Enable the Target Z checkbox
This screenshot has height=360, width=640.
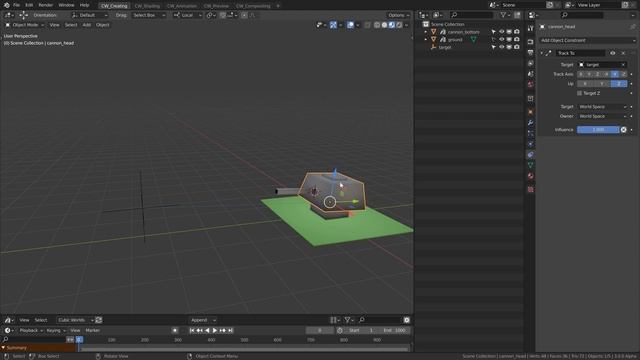point(580,93)
